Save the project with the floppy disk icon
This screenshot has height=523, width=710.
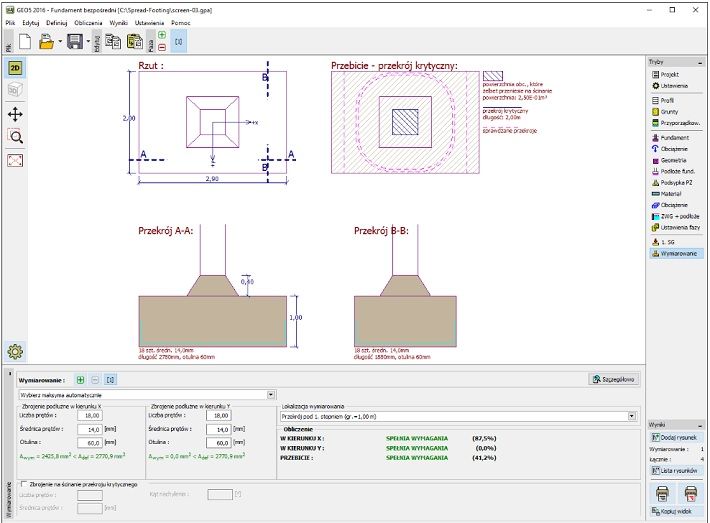tap(75, 42)
